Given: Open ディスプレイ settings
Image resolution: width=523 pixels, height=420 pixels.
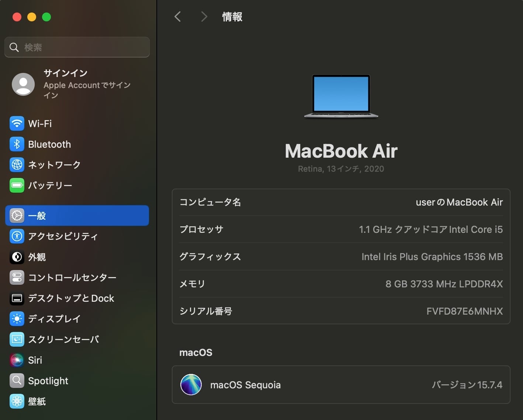Looking at the screenshot, I should point(77,319).
